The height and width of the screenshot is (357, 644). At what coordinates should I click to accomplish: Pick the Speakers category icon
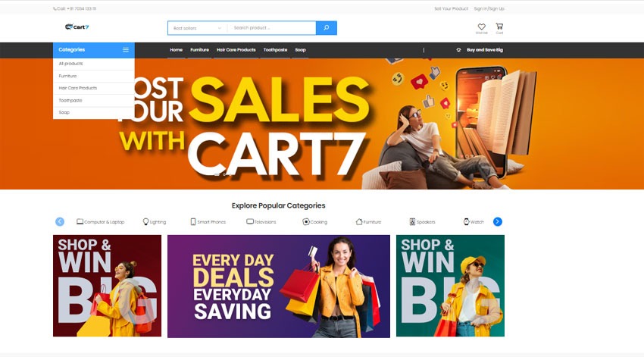pos(412,222)
